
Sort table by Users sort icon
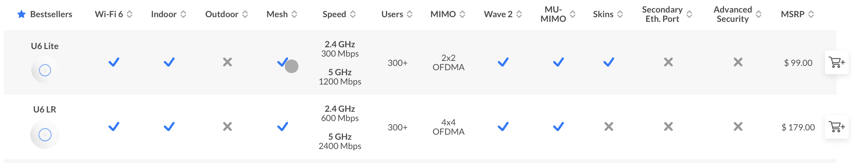pos(409,14)
